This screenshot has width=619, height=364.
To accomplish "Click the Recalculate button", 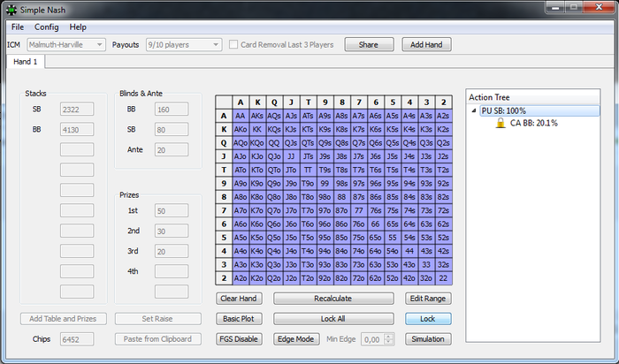I will (333, 299).
